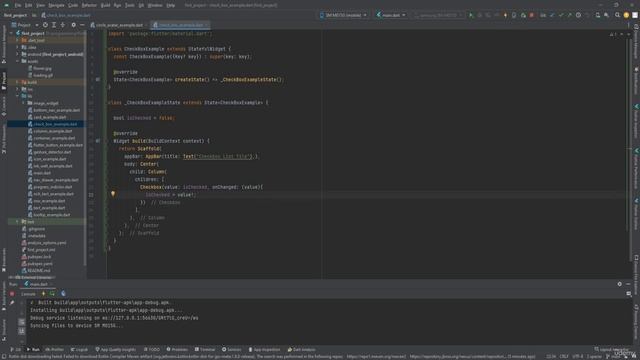This screenshot has height=360, width=640.
Task: Open the Project view mode dropdown
Action: 25,25
